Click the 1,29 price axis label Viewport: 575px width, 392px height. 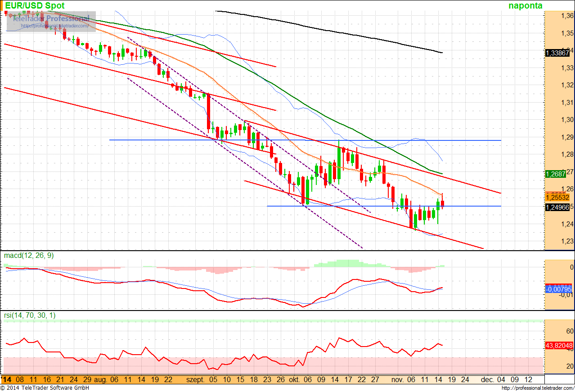click(568, 137)
